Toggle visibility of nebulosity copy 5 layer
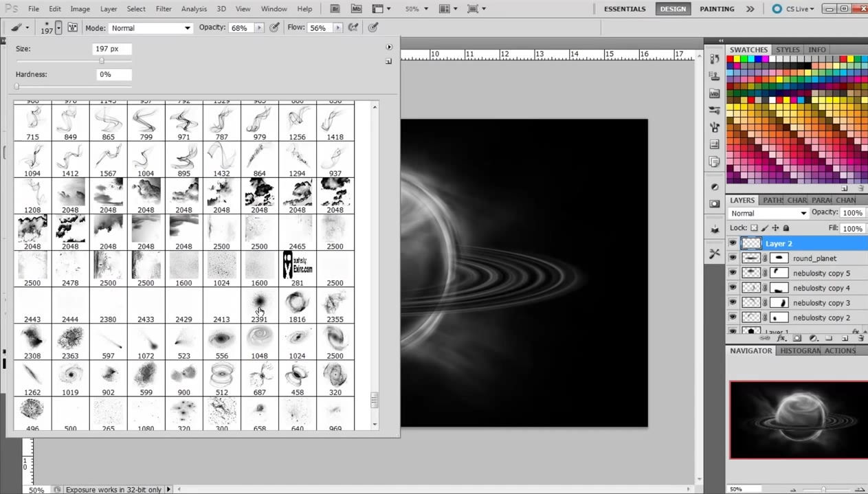This screenshot has width=868, height=494. tap(733, 273)
